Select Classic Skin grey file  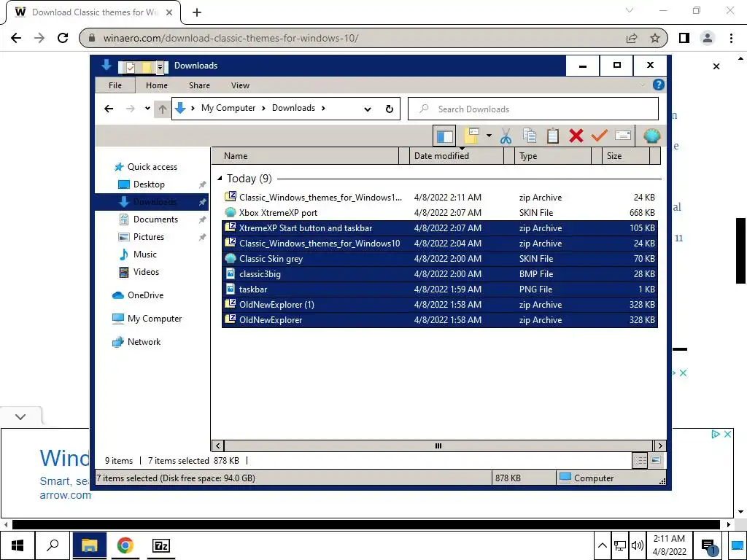click(x=440, y=259)
